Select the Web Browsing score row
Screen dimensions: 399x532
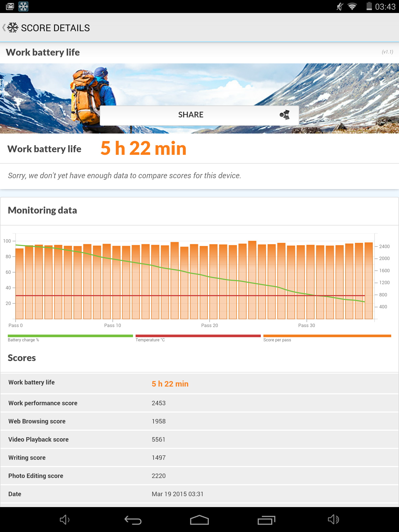199,421
